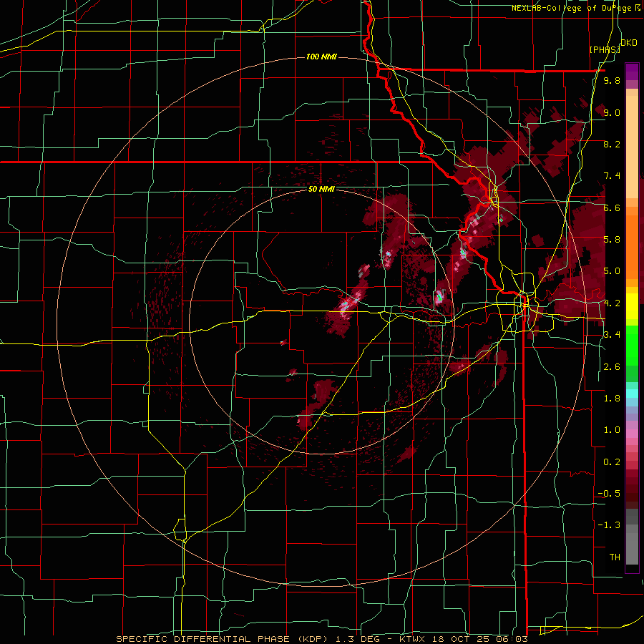
Task: Click the 8.2 value on the color scale
Action: tap(612, 145)
